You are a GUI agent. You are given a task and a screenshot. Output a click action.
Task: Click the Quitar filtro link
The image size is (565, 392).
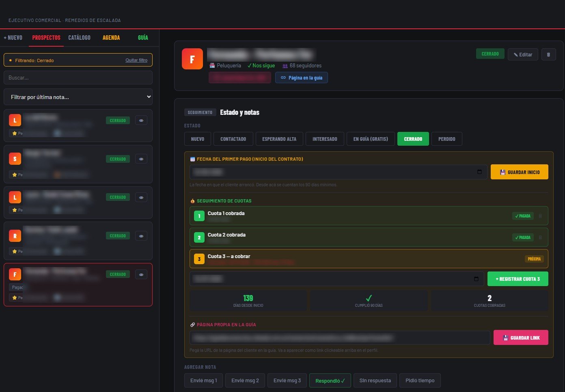(x=136, y=60)
